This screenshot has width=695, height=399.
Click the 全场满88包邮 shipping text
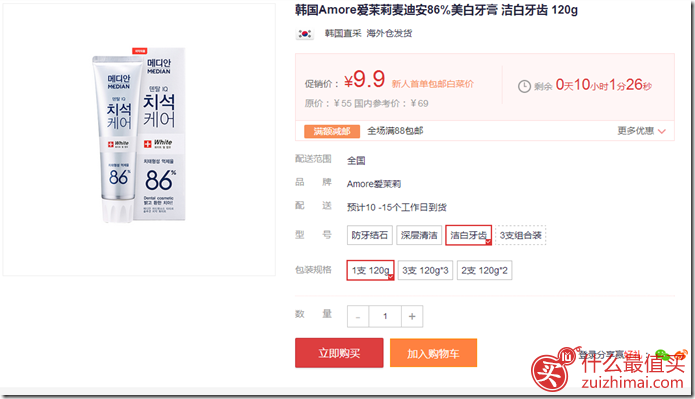(x=395, y=131)
